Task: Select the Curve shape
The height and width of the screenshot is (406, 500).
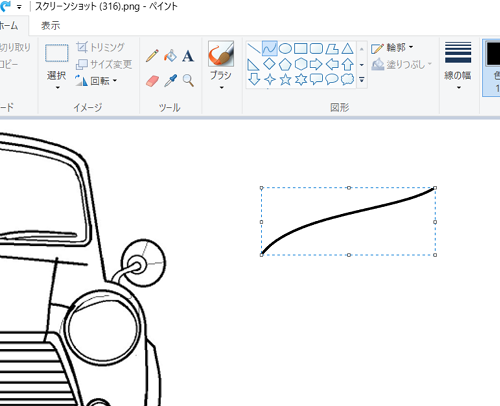Action: [x=269, y=49]
